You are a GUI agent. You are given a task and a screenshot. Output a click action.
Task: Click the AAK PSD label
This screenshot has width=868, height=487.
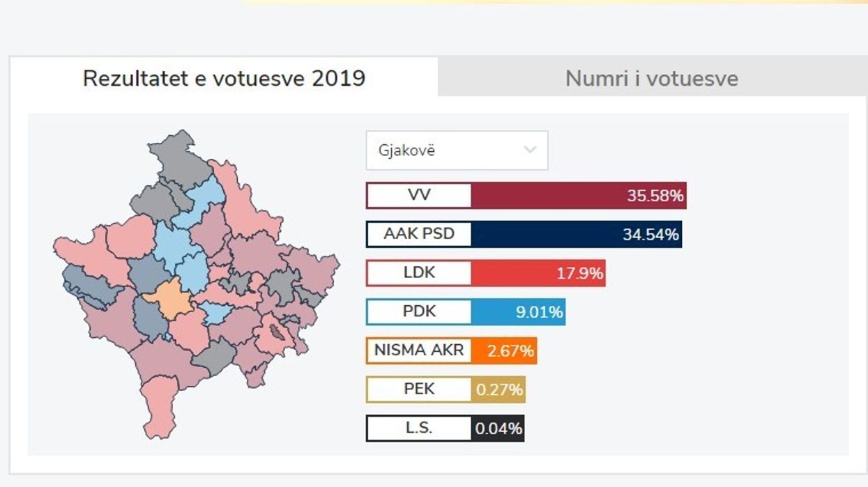pyautogui.click(x=417, y=235)
